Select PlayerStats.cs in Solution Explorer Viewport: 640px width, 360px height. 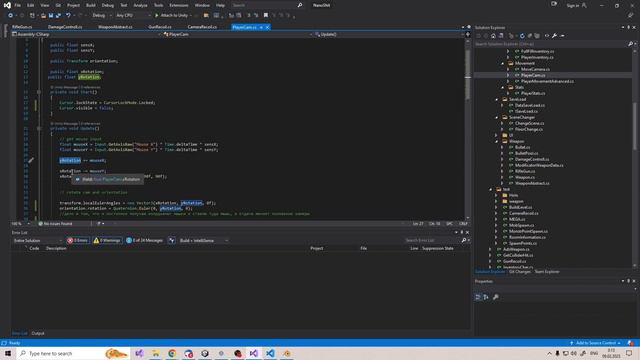[533, 93]
